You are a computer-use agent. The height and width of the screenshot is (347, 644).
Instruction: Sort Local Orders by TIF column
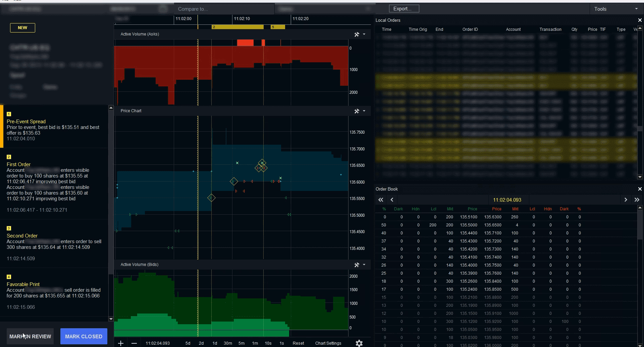pos(603,29)
